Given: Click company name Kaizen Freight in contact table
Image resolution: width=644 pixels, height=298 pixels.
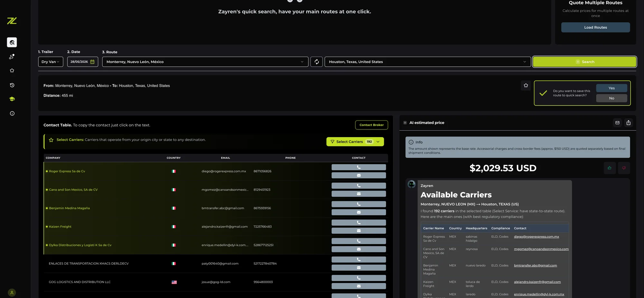Looking at the screenshot, I should coord(60,227).
